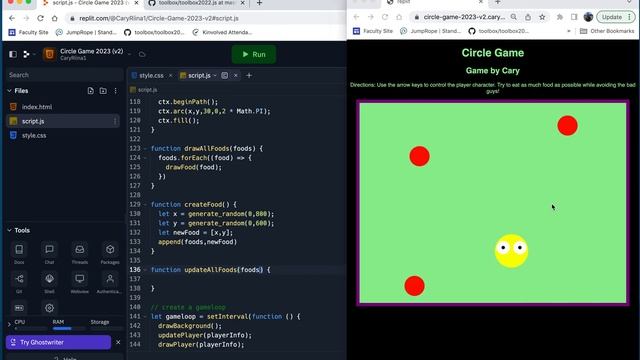Open Faculty Site bookmark in left browser

tap(28, 32)
